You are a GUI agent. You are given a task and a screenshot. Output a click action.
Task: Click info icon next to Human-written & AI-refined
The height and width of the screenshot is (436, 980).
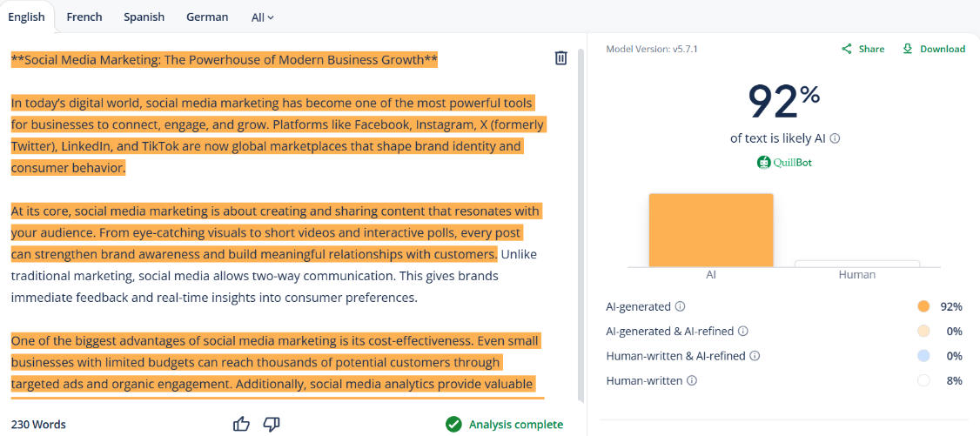[x=755, y=356]
